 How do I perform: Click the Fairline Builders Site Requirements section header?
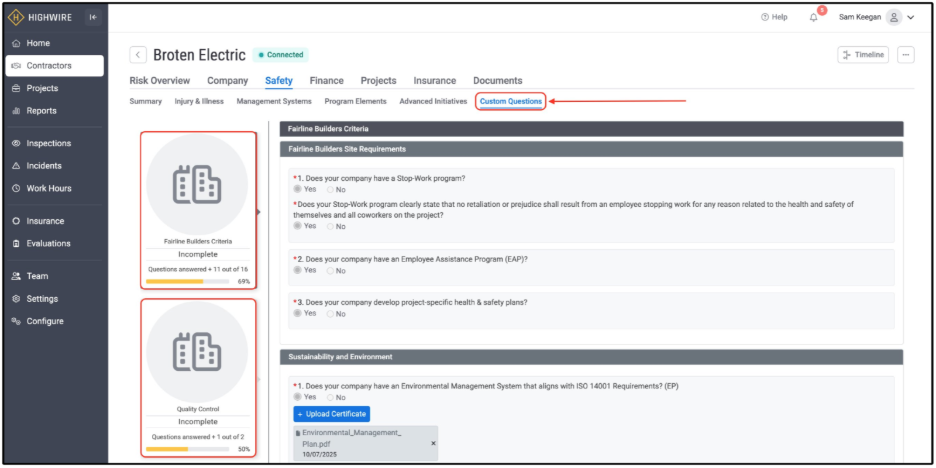[x=592, y=149]
